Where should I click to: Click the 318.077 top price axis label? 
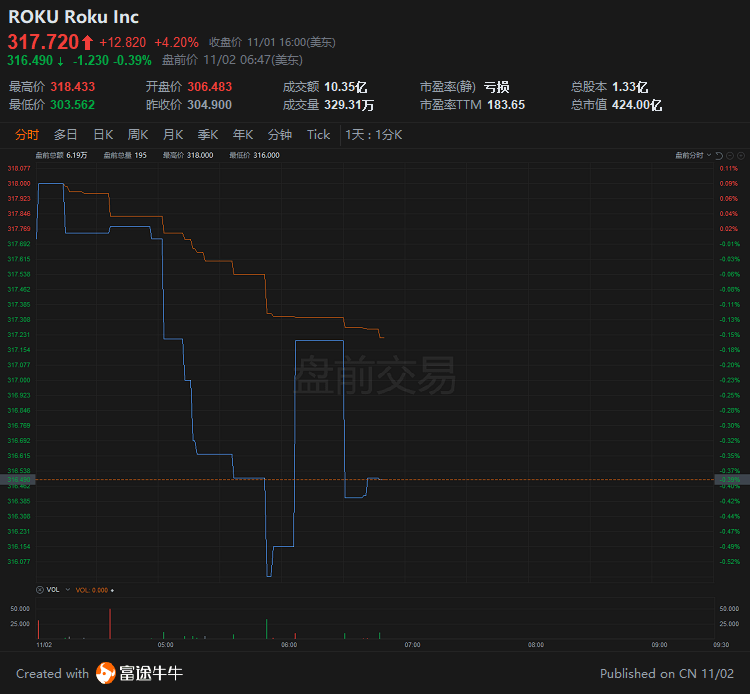19,168
